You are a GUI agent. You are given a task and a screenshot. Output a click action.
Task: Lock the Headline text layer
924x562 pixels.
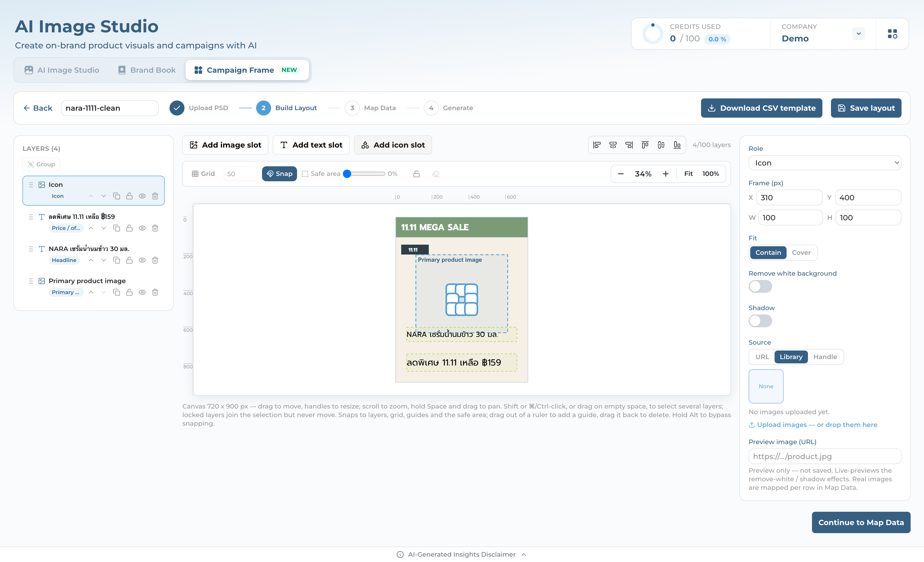tap(129, 260)
